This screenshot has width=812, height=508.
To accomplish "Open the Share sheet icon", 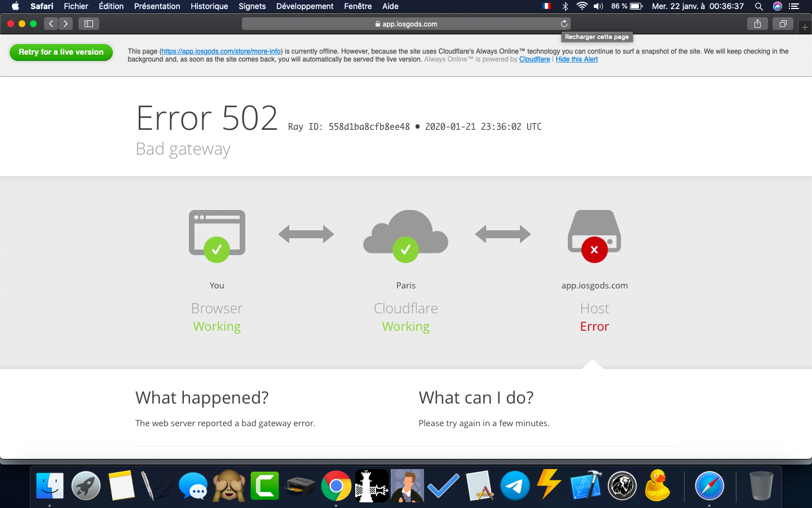I will pos(757,24).
